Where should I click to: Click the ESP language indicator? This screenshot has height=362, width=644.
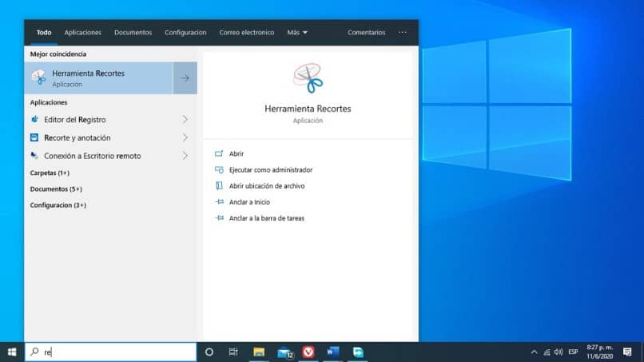[x=573, y=352]
